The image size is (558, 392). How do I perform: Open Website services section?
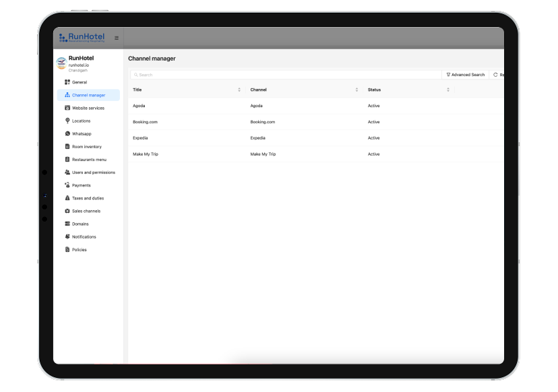(88, 108)
